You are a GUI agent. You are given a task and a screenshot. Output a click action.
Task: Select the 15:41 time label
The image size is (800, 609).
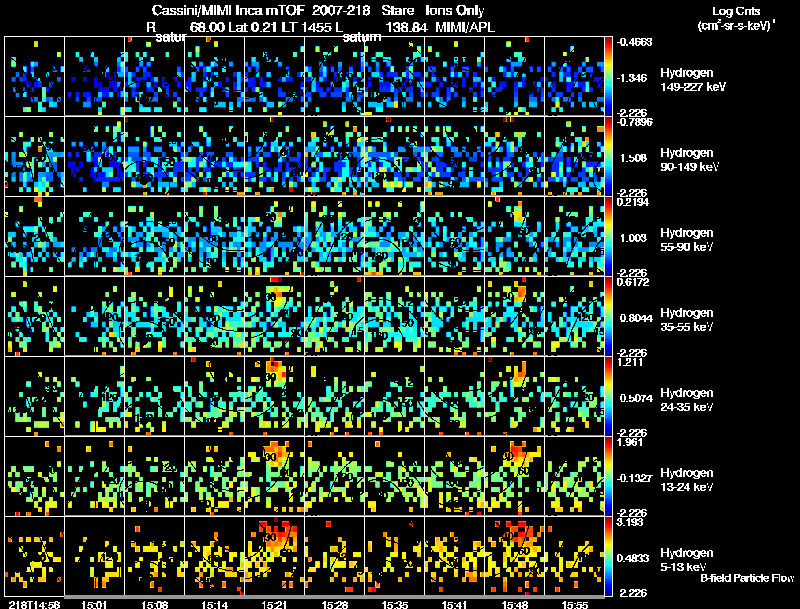tap(454, 604)
